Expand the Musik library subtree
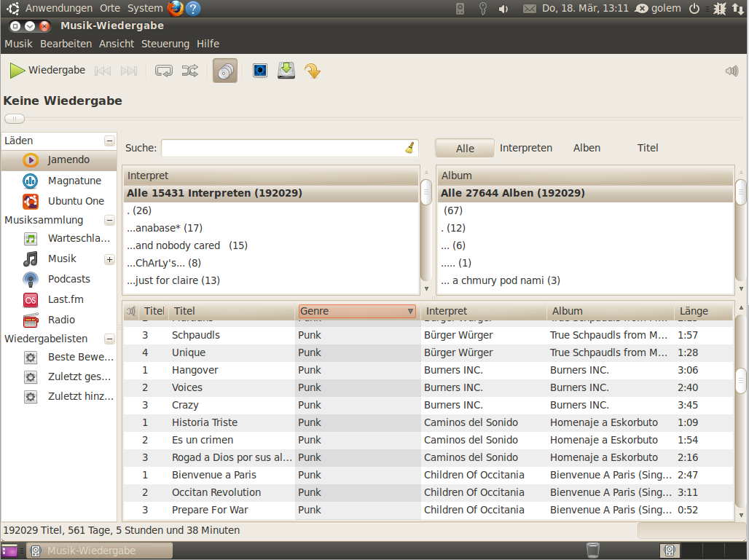 coord(109,259)
